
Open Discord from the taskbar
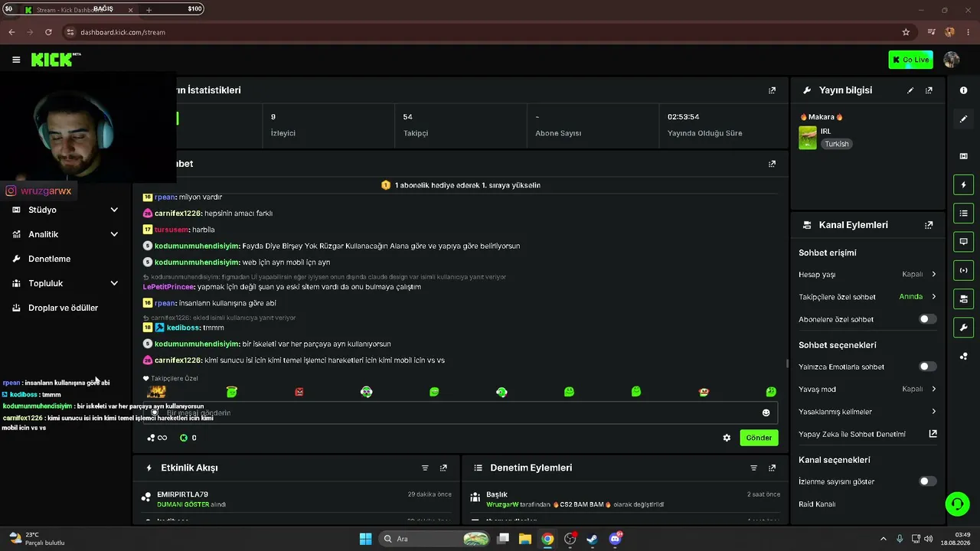click(615, 539)
